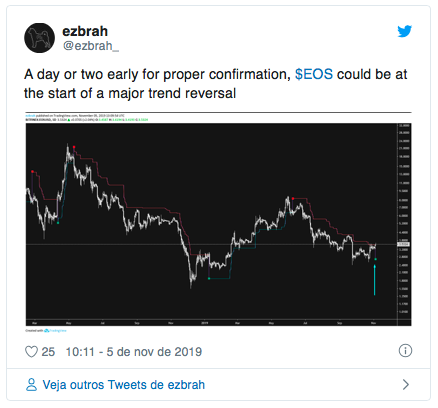Like the tweet with heart icon
438x408 pixels.
31,352
